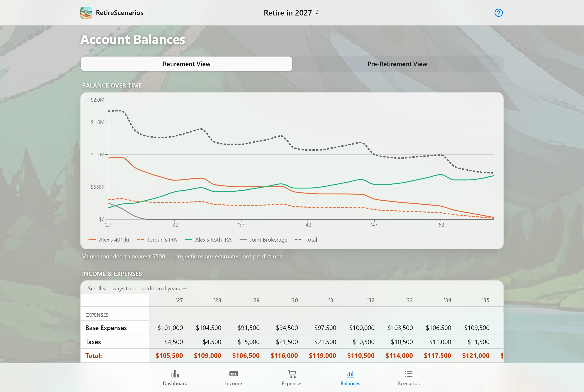
Task: Click Base Expenses value $91,500
Action: pos(248,328)
